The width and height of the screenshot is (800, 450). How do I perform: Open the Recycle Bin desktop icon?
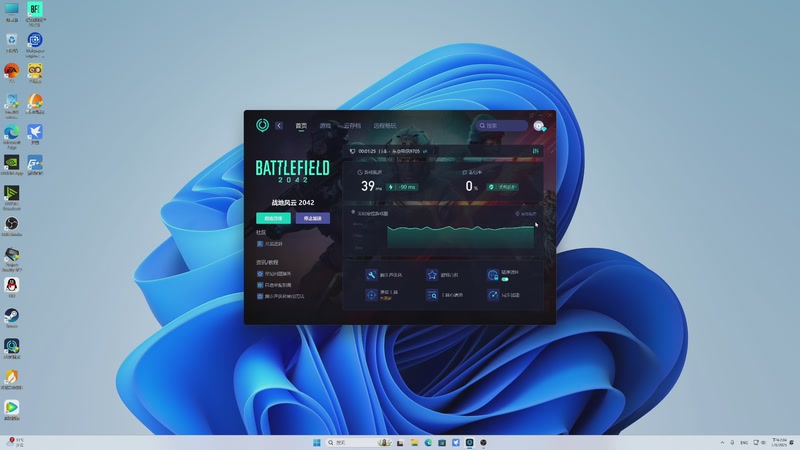coord(11,43)
